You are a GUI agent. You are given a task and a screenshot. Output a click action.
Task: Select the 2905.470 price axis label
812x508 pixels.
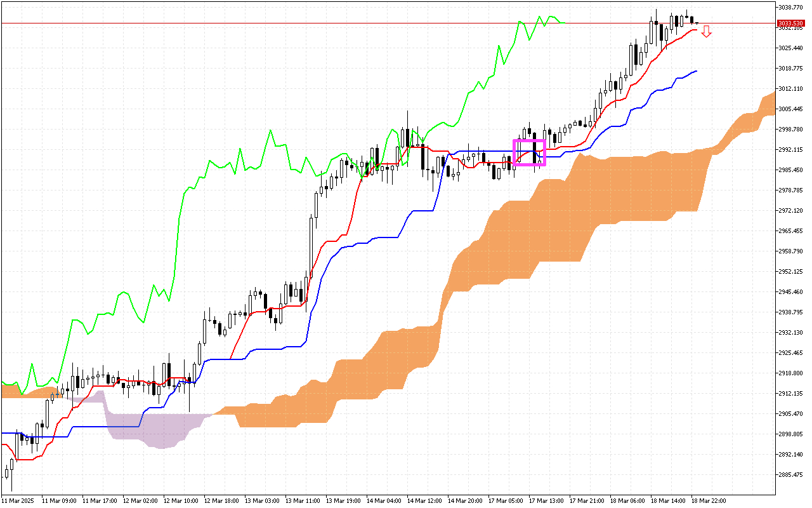(790, 414)
